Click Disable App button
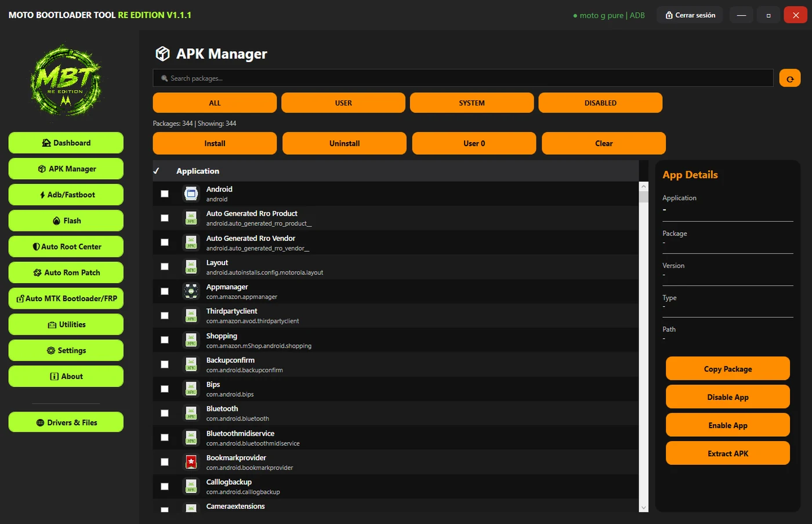Screen dimensions: 812x524 (728, 397)
